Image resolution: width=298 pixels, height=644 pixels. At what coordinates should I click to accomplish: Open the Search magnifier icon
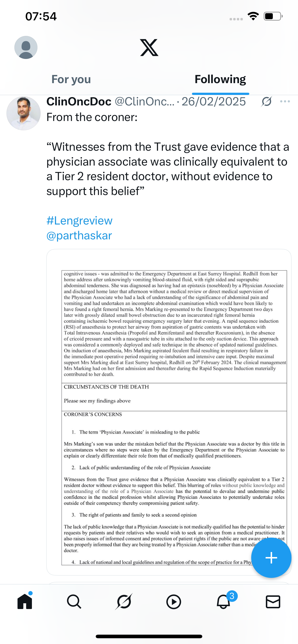coord(74,602)
